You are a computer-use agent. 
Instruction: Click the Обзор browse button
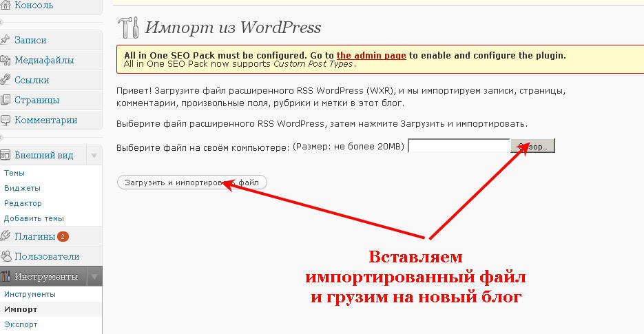coord(532,146)
